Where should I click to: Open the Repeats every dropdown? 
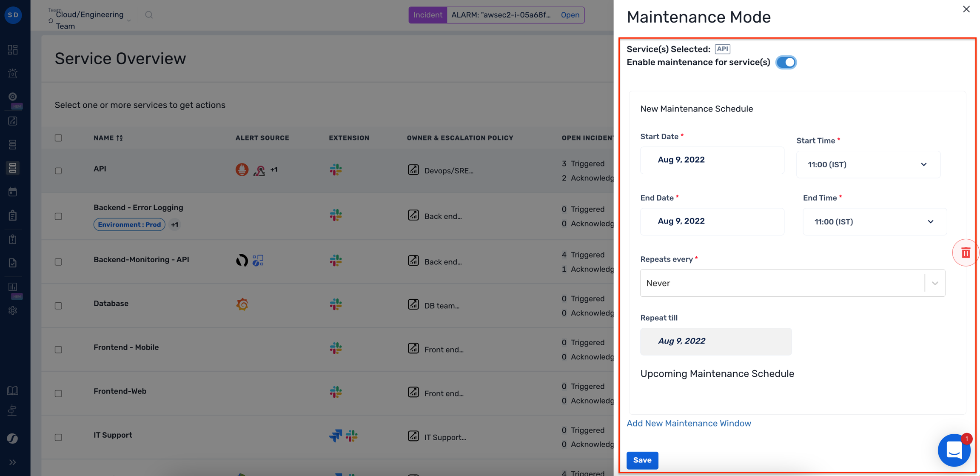click(792, 283)
